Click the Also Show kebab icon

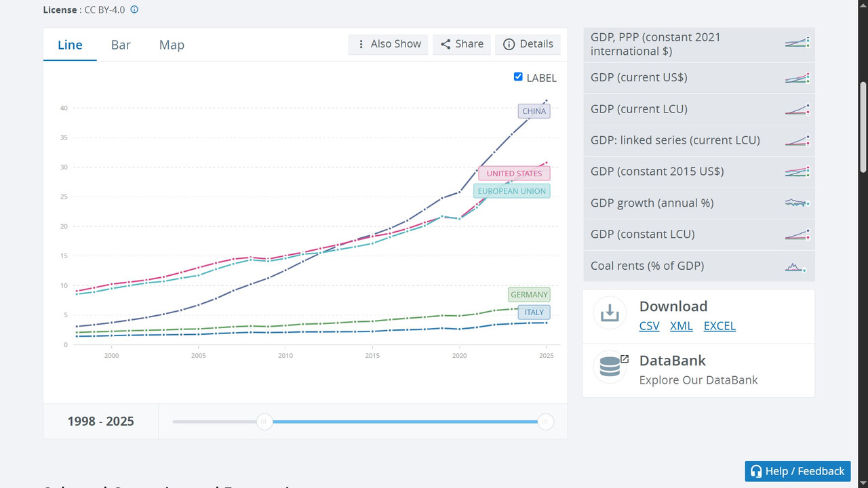361,44
